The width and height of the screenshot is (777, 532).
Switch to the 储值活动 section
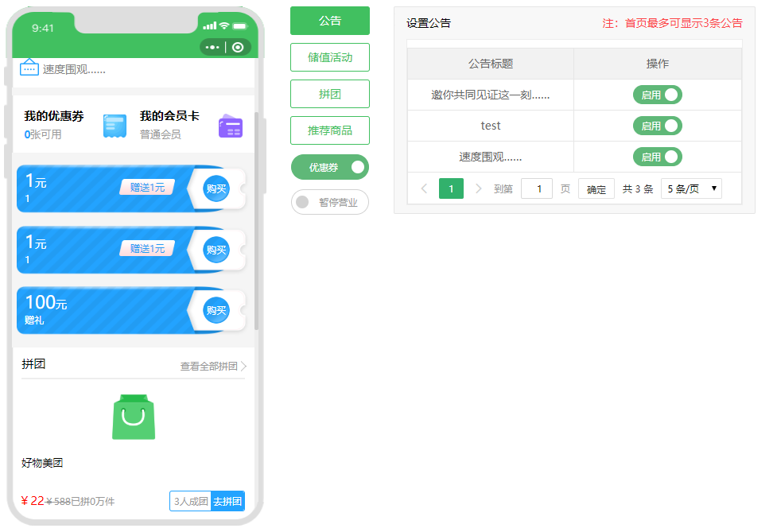329,57
